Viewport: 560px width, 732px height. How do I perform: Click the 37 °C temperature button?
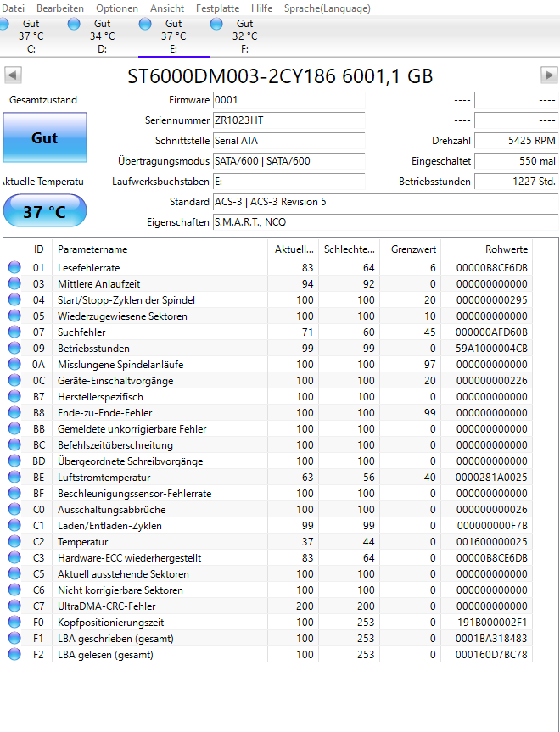click(45, 211)
